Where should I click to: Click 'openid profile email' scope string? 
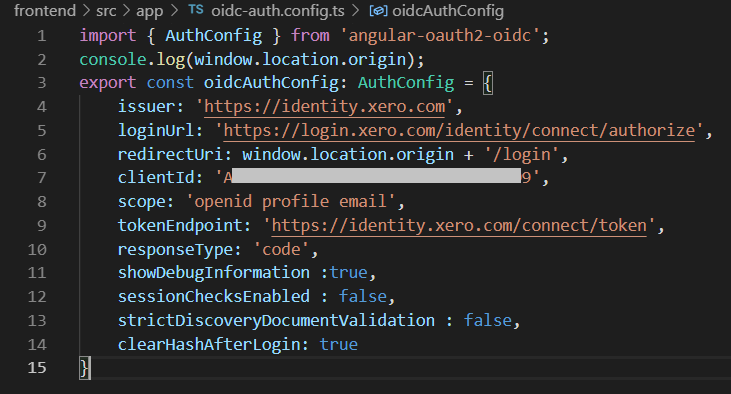pyautogui.click(x=290, y=201)
